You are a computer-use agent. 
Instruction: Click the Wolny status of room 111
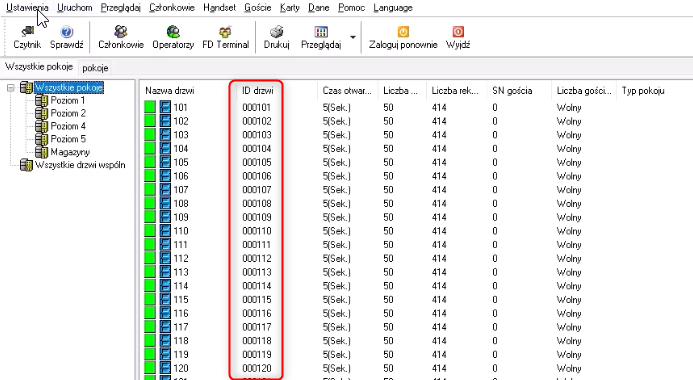point(569,244)
